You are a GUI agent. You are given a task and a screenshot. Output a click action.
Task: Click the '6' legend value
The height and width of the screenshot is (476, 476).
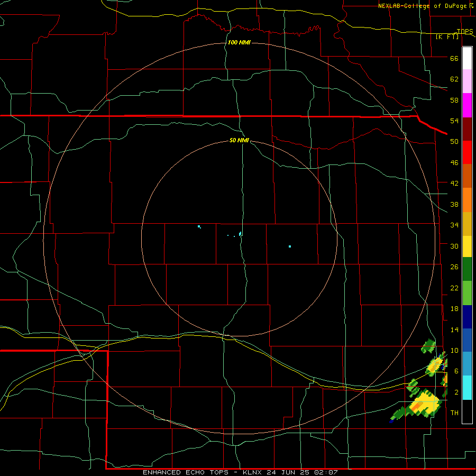coord(456,371)
